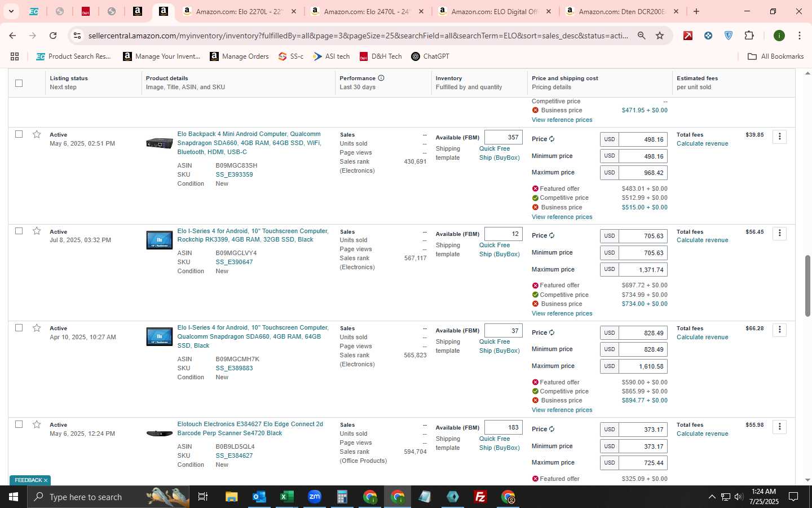Image resolution: width=812 pixels, height=508 pixels.
Task: Star the Elo Edge Connect scanner listing
Action: click(37, 424)
